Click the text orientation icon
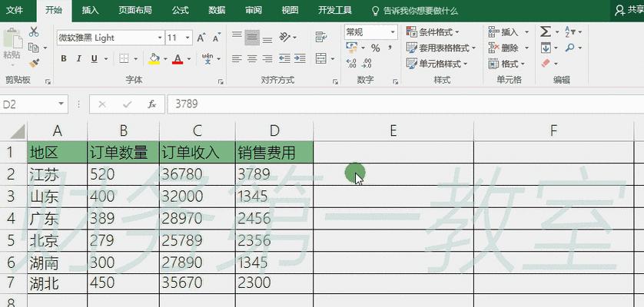The width and height of the screenshot is (644, 307). (285, 37)
